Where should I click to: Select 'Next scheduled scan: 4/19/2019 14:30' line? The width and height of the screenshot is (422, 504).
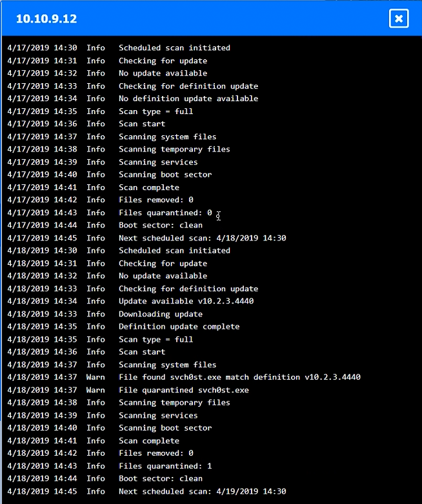(x=202, y=491)
